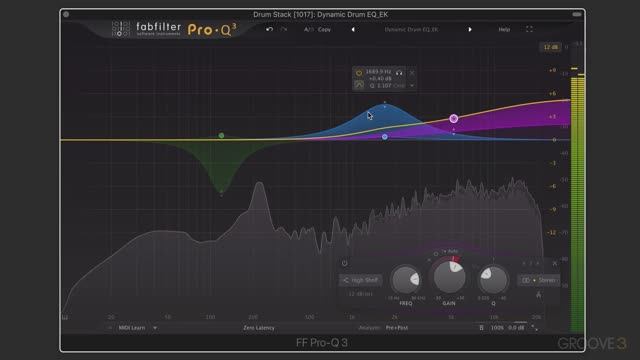Click the 0.0 dB output level
Screen dimensions: 640x360
pyautogui.click(x=516, y=328)
